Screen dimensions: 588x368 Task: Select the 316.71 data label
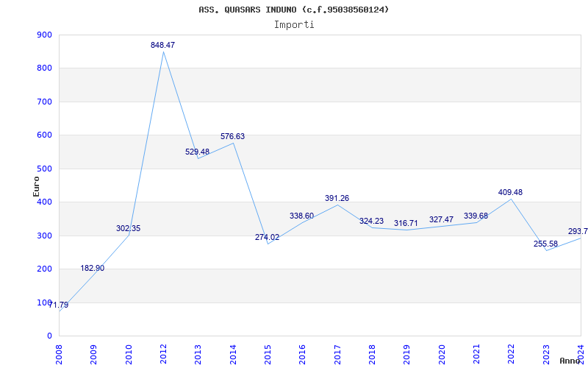406,224
